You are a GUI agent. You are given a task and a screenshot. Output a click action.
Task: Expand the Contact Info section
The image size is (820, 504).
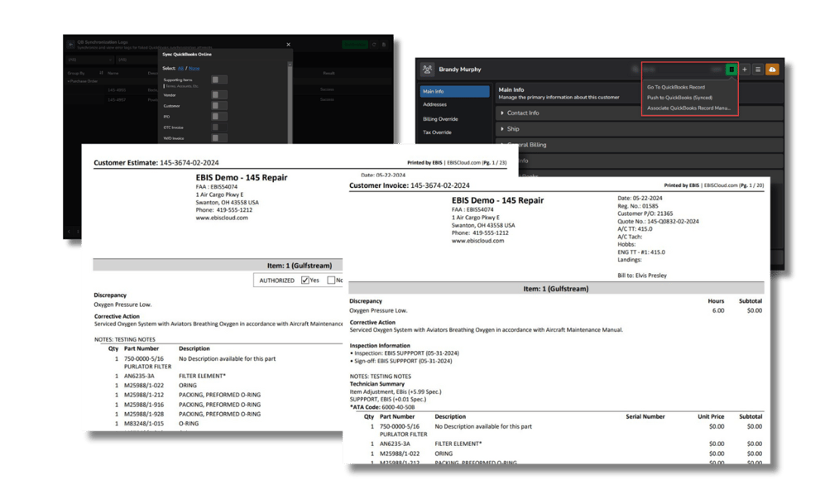coord(522,113)
